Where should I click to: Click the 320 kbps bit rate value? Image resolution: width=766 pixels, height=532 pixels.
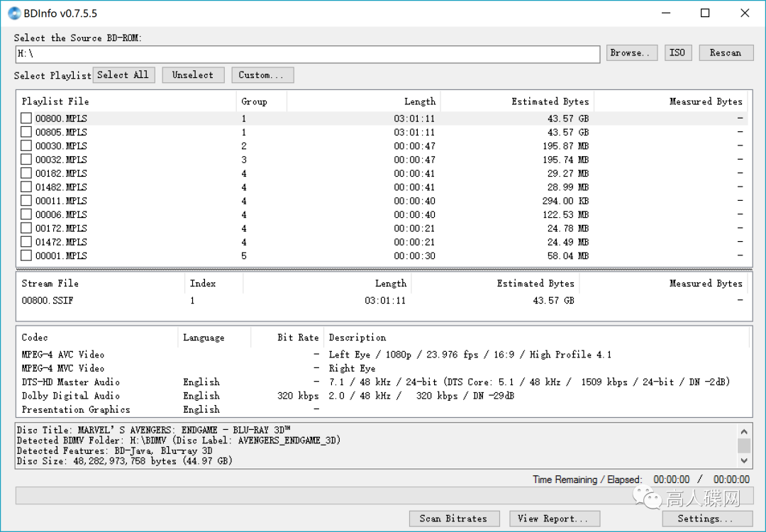point(297,396)
